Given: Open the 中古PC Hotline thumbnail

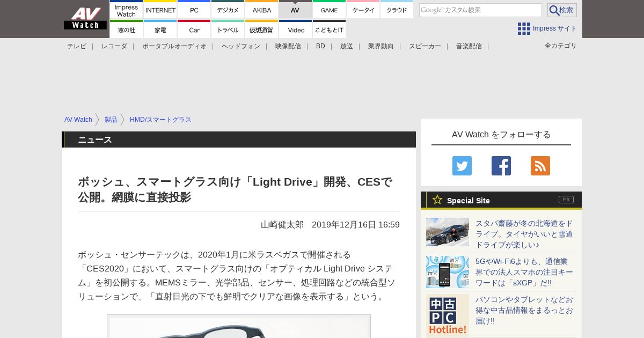Looking at the screenshot, I should pyautogui.click(x=448, y=315).
